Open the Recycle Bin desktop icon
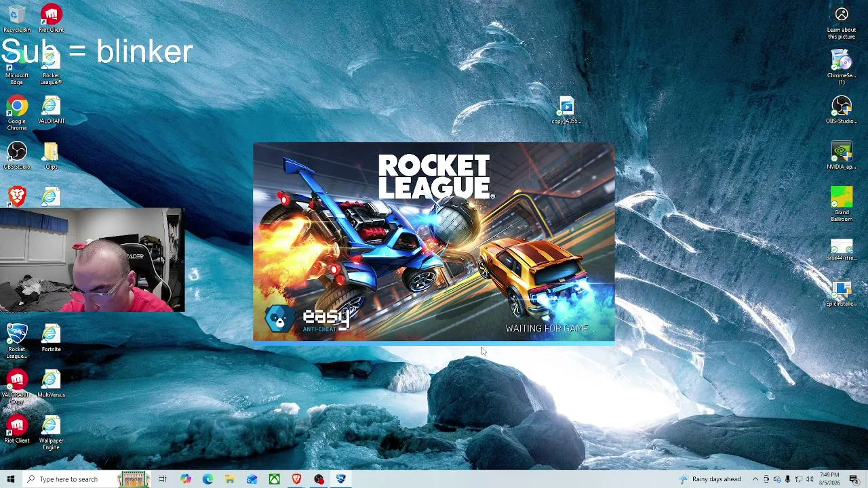868x488 pixels. pos(17,18)
